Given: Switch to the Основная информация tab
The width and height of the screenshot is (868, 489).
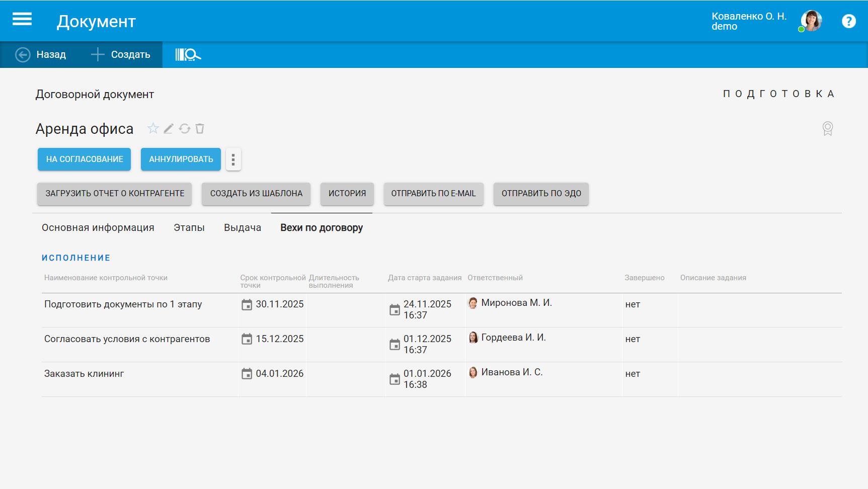Looking at the screenshot, I should (98, 228).
